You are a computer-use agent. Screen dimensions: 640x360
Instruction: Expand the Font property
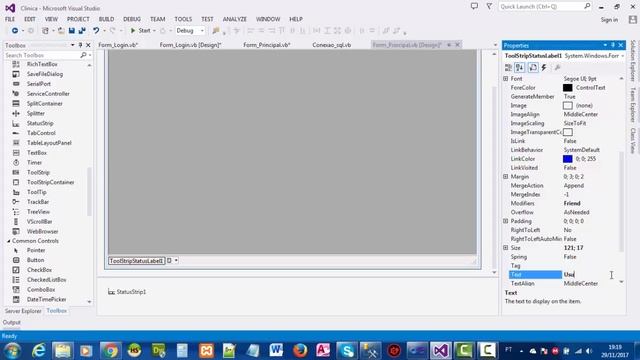click(505, 78)
